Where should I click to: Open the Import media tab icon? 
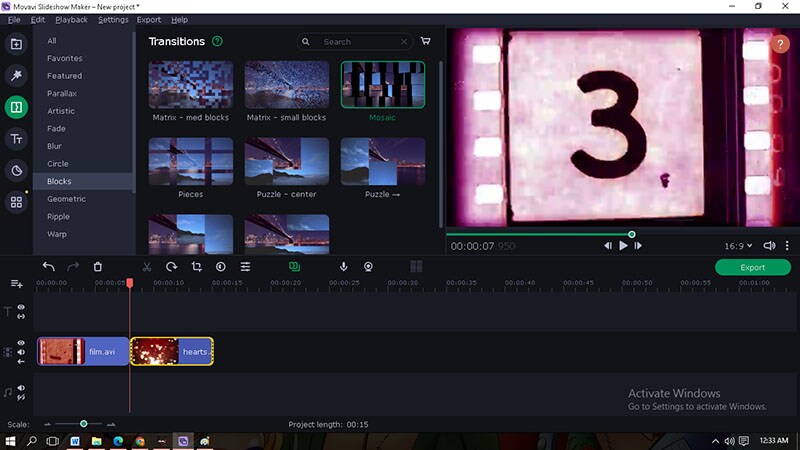click(16, 44)
